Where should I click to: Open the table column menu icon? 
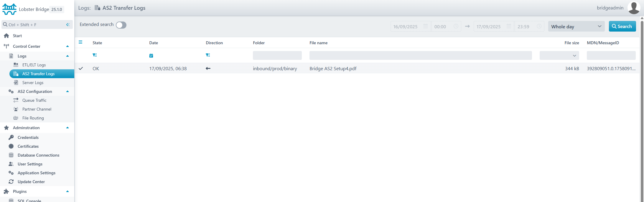[x=80, y=42]
